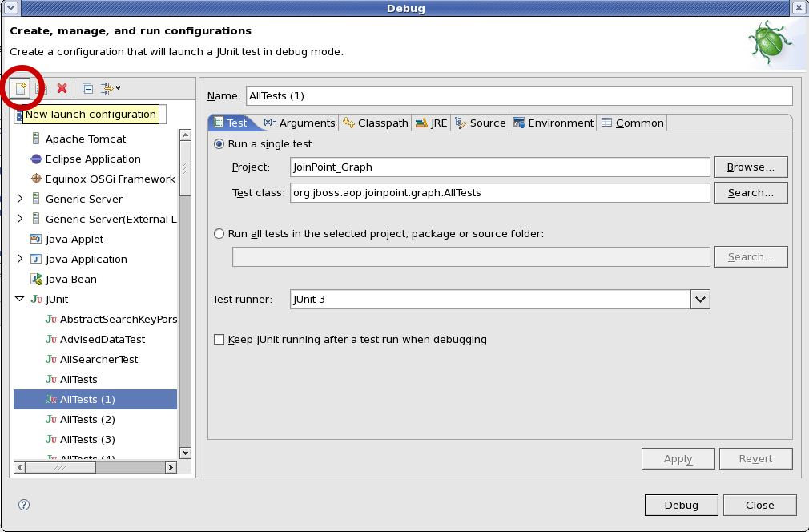Open the JRE tab
This screenshot has height=532, width=809.
tap(431, 123)
